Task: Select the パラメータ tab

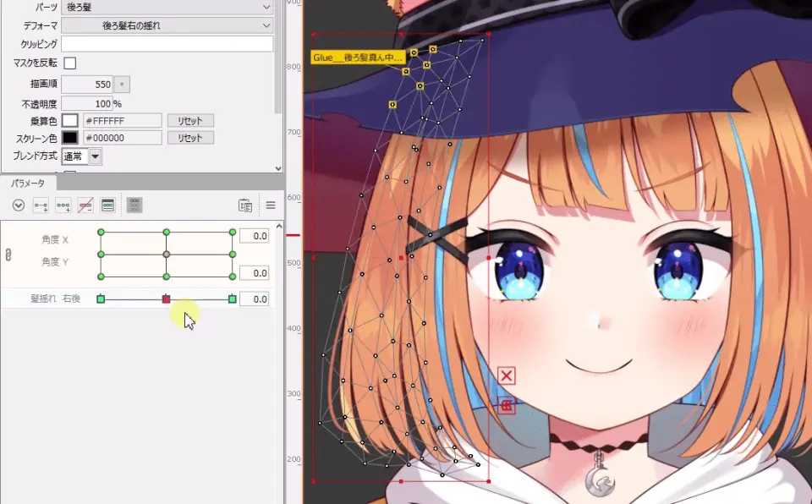Action: (28, 184)
